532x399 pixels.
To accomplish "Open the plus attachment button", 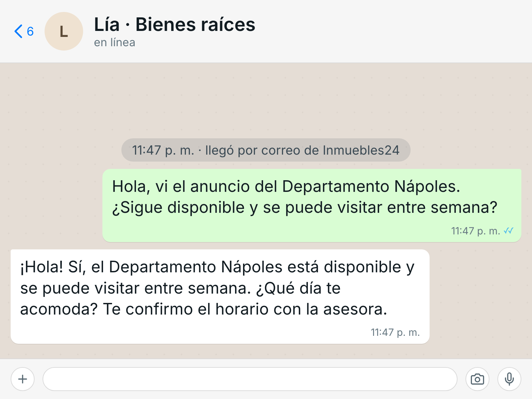I will coord(23,379).
